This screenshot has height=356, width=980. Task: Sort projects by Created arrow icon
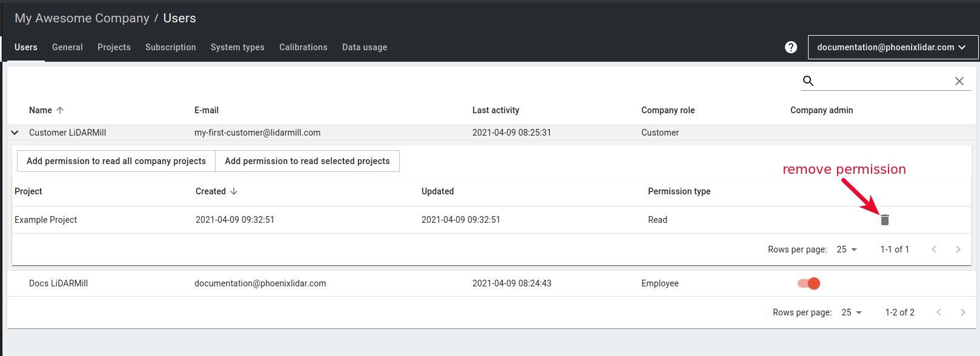point(234,191)
